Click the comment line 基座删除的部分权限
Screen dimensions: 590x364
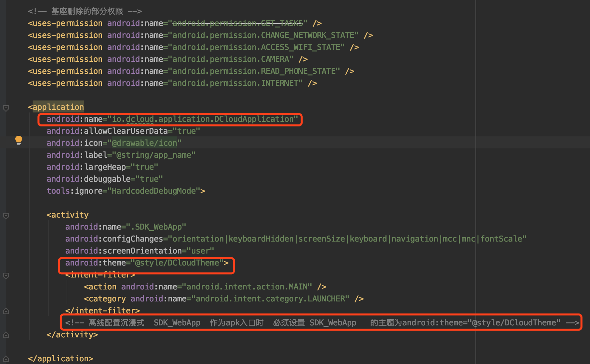(85, 11)
